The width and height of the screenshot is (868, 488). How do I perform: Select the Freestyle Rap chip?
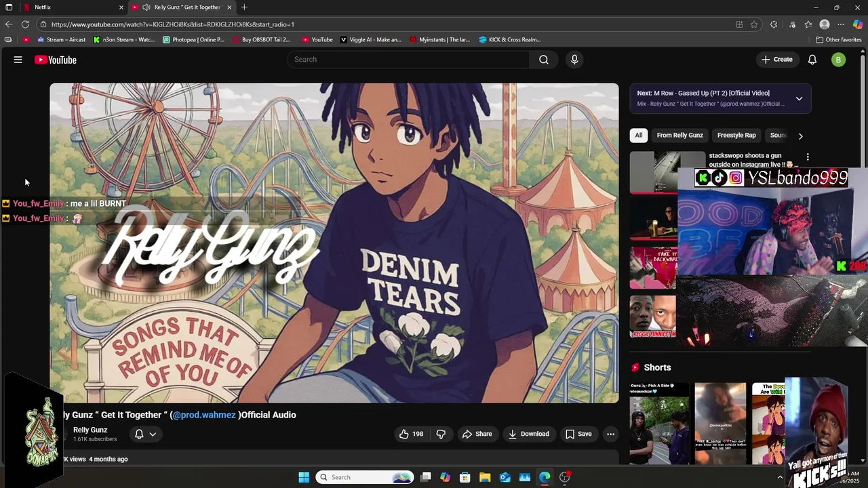click(736, 136)
